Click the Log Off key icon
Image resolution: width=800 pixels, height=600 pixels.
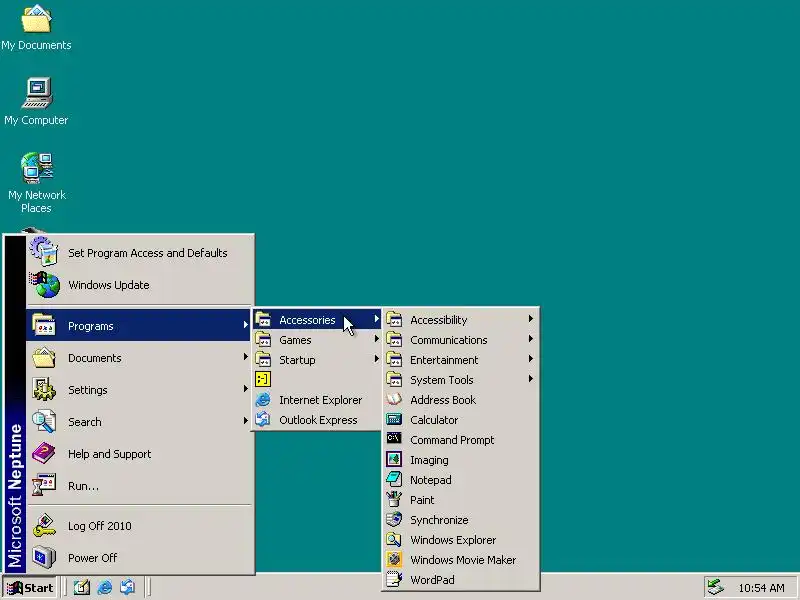pos(44,526)
